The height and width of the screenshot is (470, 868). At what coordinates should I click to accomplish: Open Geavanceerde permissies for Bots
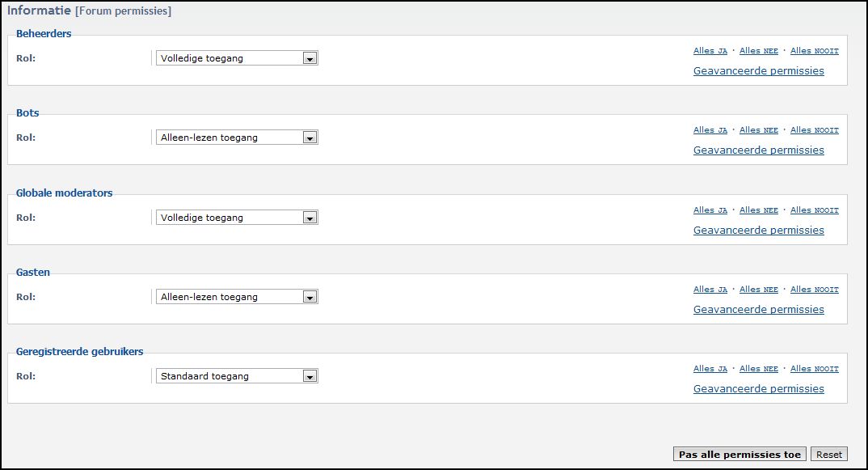tap(758, 150)
